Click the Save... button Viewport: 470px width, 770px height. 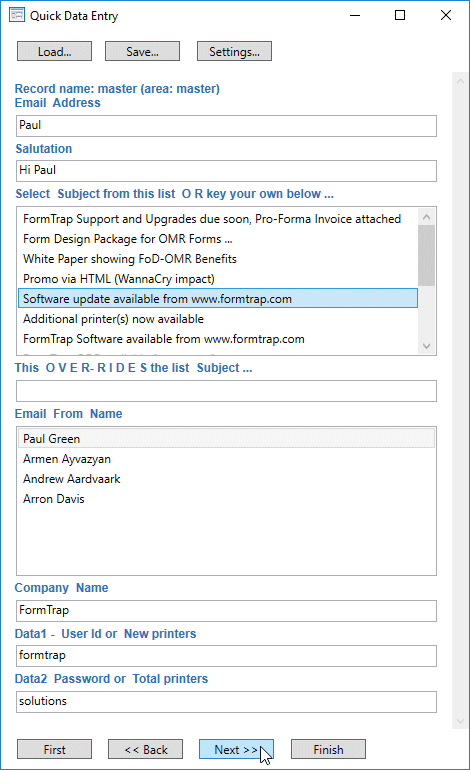point(142,52)
